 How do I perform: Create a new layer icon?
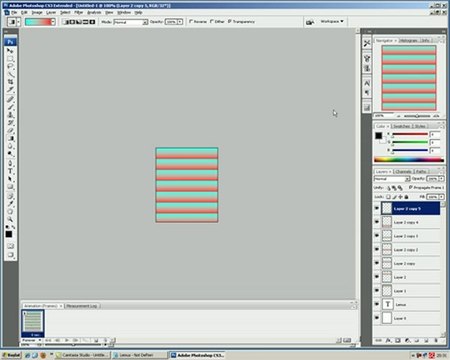pyautogui.click(x=426, y=340)
